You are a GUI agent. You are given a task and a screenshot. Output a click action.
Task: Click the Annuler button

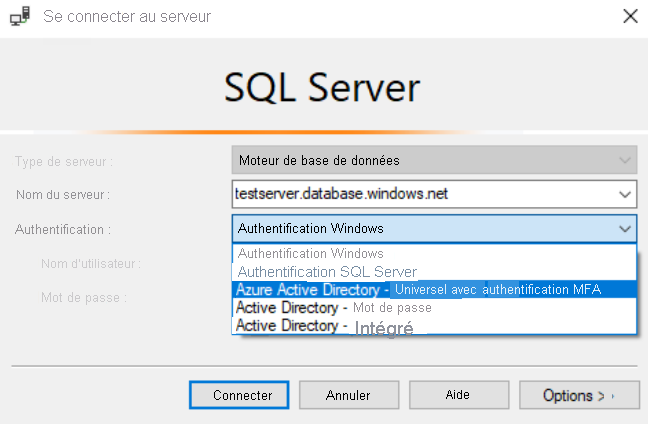[x=341, y=395]
